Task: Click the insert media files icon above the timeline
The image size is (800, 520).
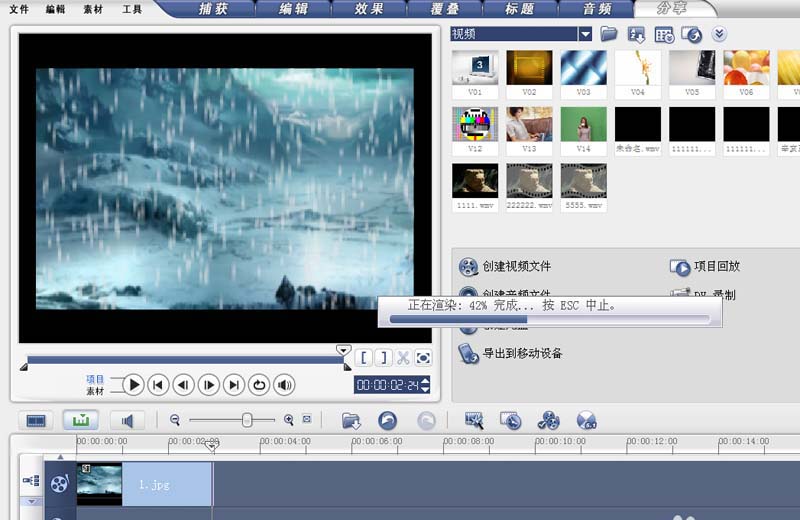Action: point(351,421)
